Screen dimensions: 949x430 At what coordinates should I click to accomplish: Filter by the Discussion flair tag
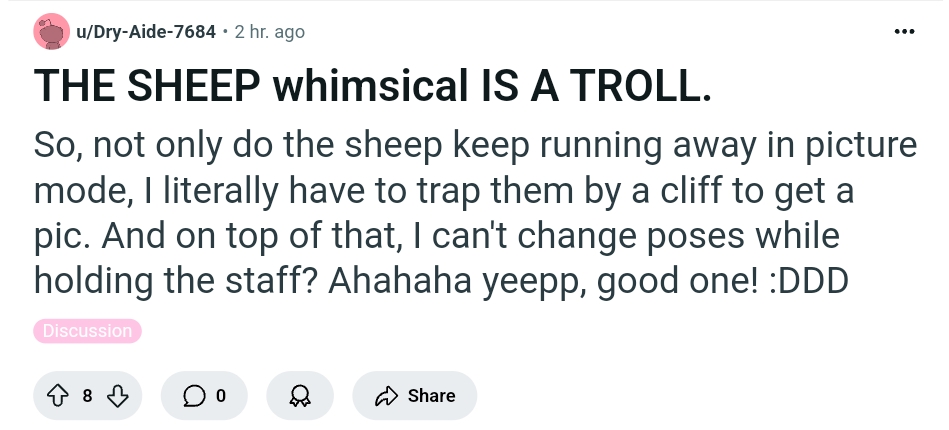tap(87, 331)
